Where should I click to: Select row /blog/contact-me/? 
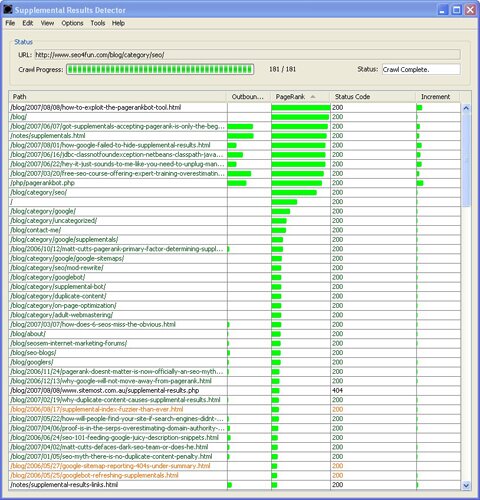(x=235, y=230)
